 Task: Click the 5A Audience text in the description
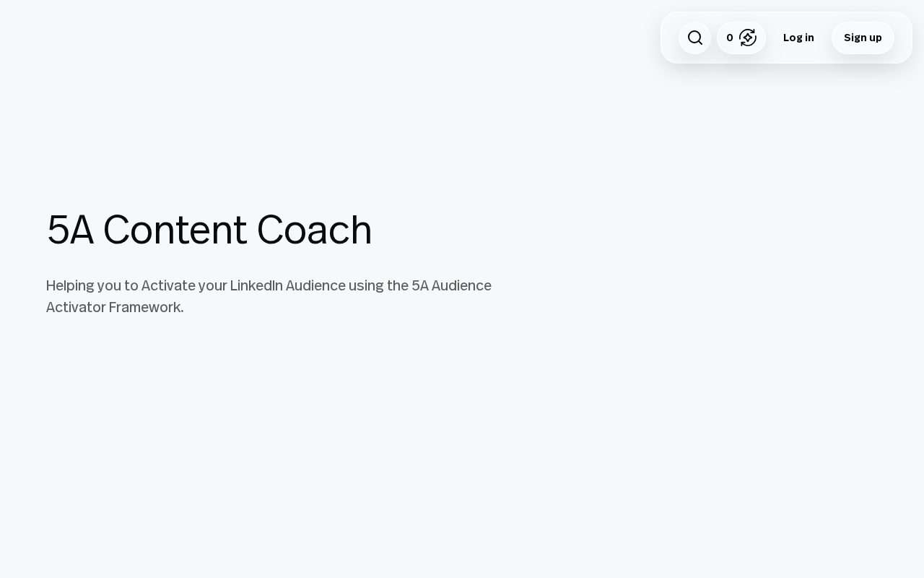coord(451,285)
